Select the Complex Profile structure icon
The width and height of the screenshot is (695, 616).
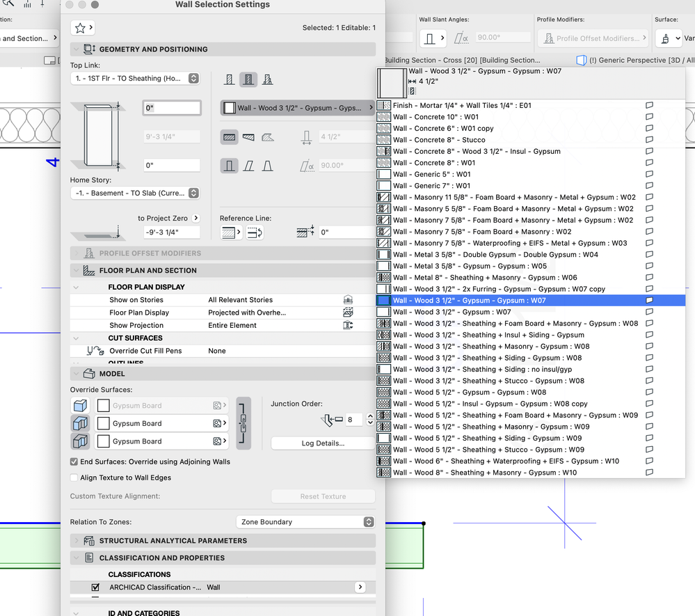pyautogui.click(x=267, y=79)
